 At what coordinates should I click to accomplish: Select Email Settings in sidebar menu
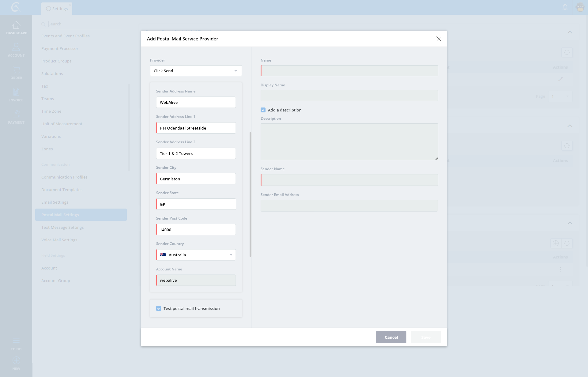(x=55, y=202)
